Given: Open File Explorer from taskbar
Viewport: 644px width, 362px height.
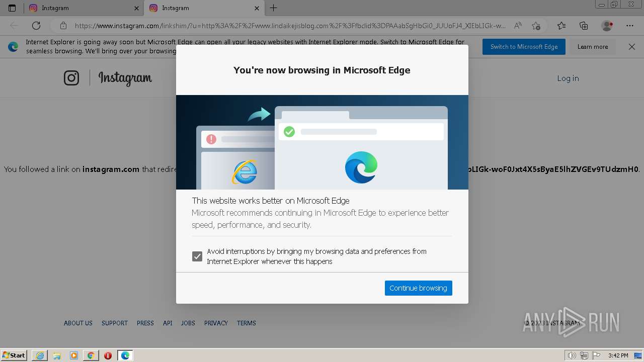Looking at the screenshot, I should [x=57, y=355].
